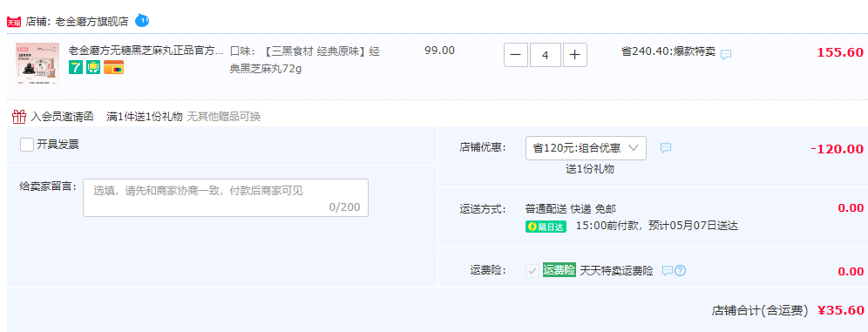868x332 pixels.
Task: Expand the 省120元:组合优惠 dropdown
Action: (586, 148)
